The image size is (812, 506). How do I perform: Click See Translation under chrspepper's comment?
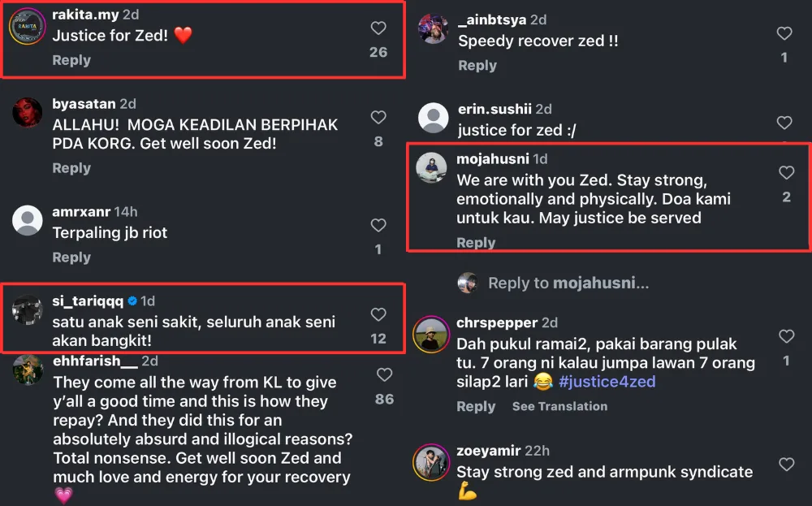[559, 406]
